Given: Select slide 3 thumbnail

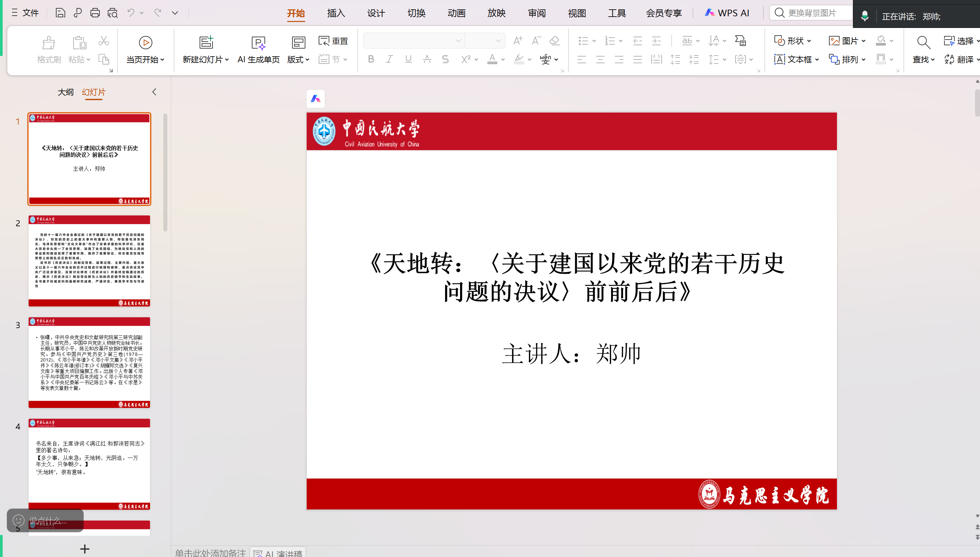Looking at the screenshot, I should 89,362.
